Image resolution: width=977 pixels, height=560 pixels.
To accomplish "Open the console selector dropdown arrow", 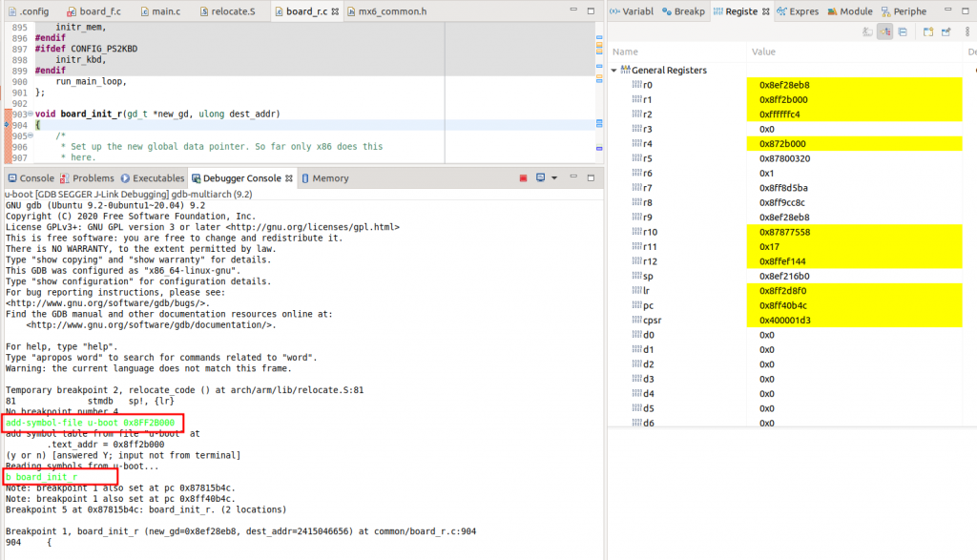I will 553,178.
